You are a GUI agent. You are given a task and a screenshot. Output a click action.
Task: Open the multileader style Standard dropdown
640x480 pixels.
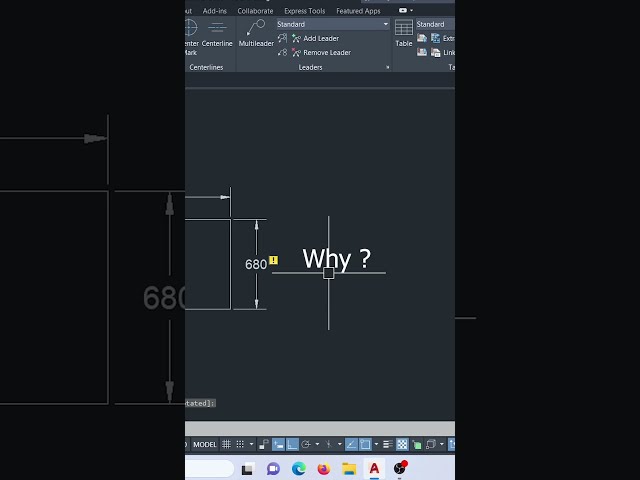(333, 24)
